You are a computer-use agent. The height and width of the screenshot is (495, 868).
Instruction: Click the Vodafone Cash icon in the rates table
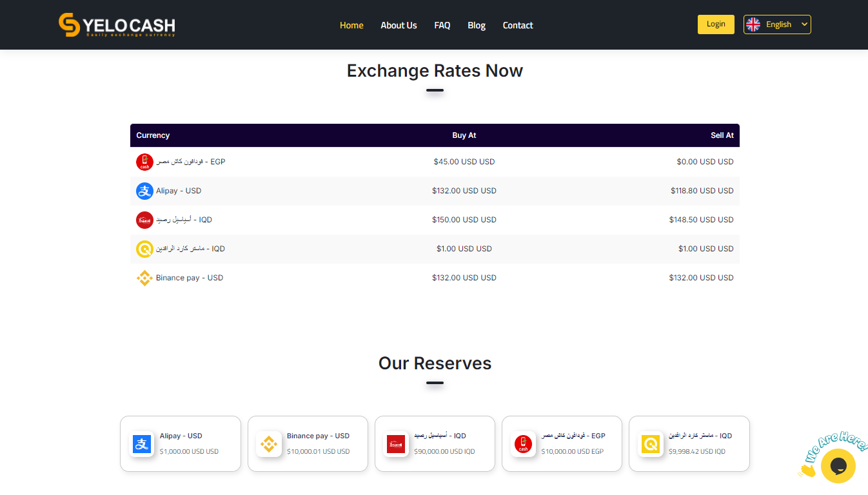tap(144, 162)
